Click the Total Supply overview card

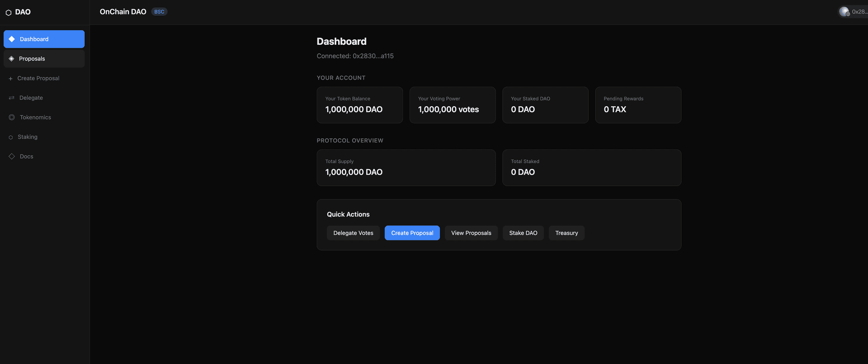coord(406,168)
